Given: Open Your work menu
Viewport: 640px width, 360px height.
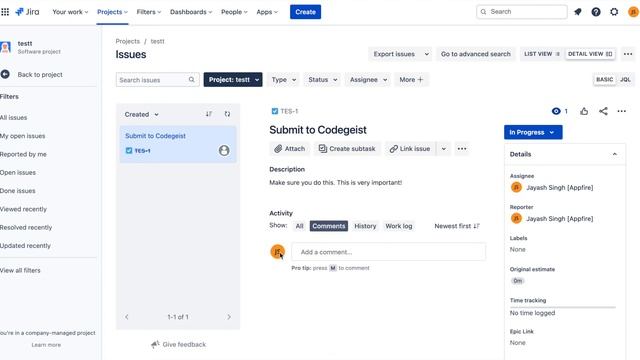Looking at the screenshot, I should (x=70, y=12).
